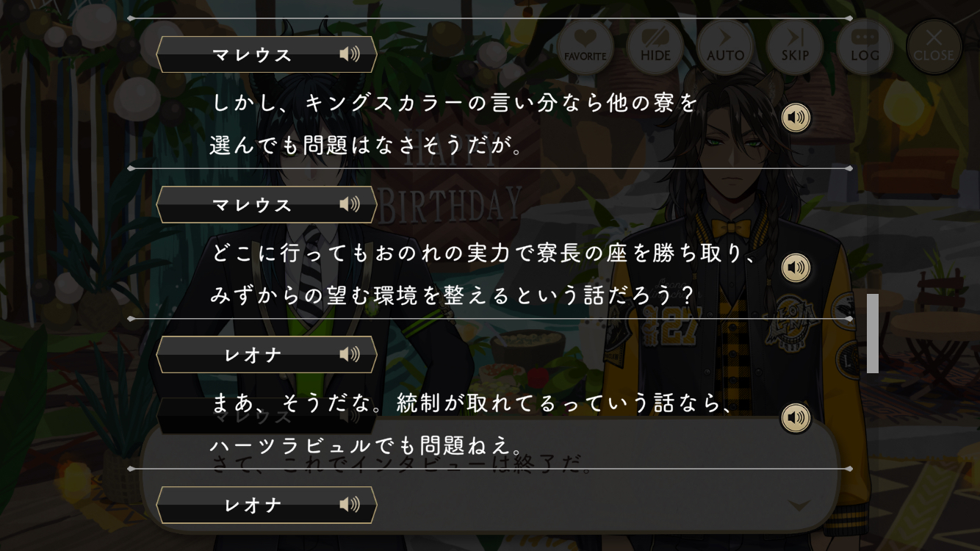980x551 pixels.
Task: Select the 'みずからの望む環境' log line
Action: pos(453,295)
